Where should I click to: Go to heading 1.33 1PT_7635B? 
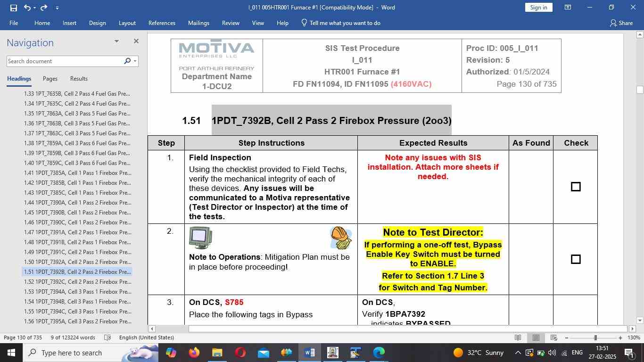pyautogui.click(x=77, y=94)
